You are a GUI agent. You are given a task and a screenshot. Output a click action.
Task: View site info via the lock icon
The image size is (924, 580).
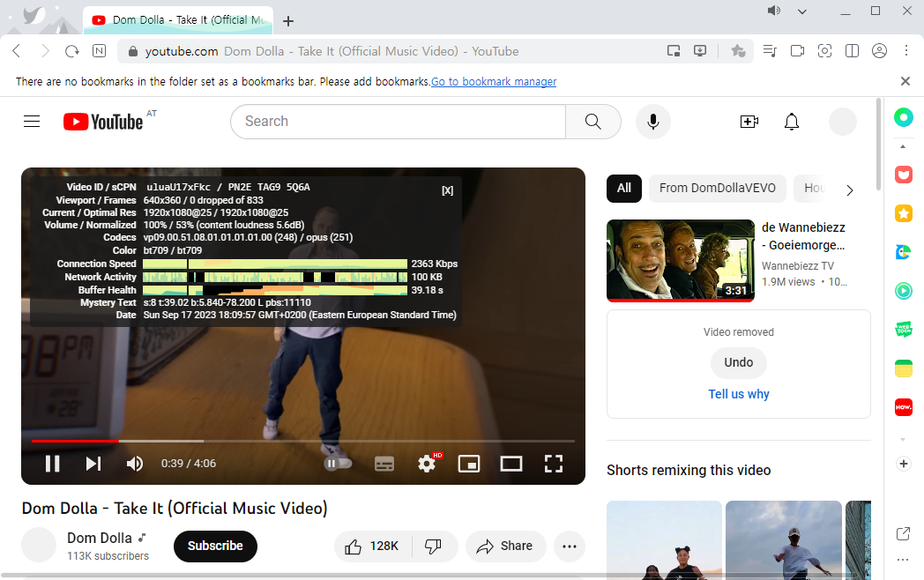point(133,51)
